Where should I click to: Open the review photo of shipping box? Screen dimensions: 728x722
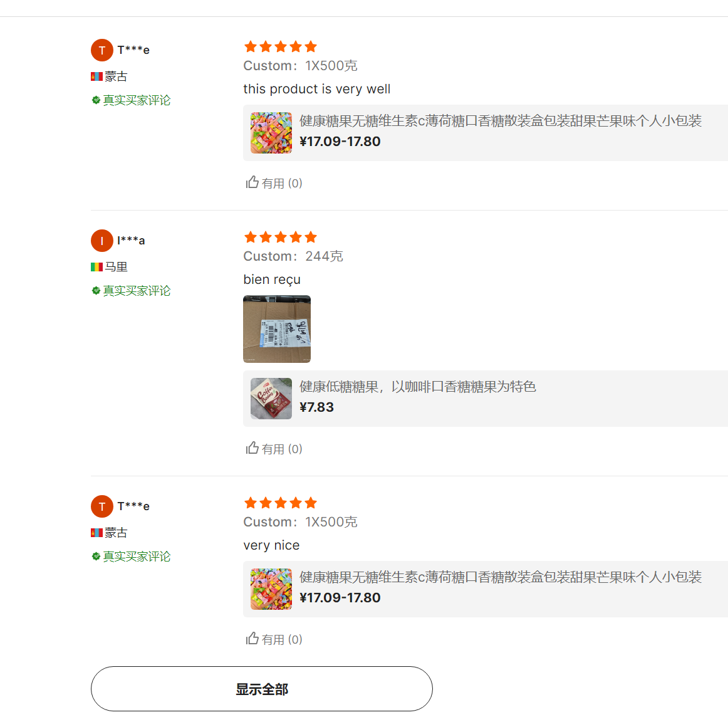pos(277,329)
